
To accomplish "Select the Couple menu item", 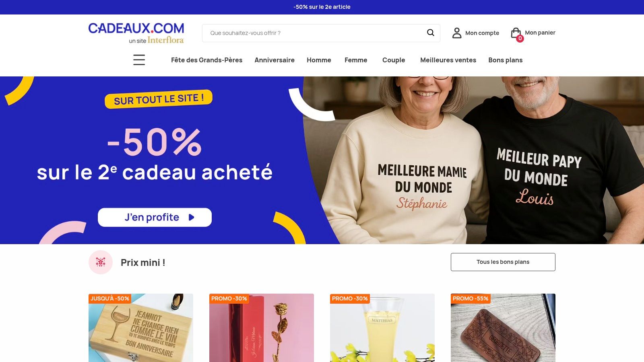I will 394,60.
